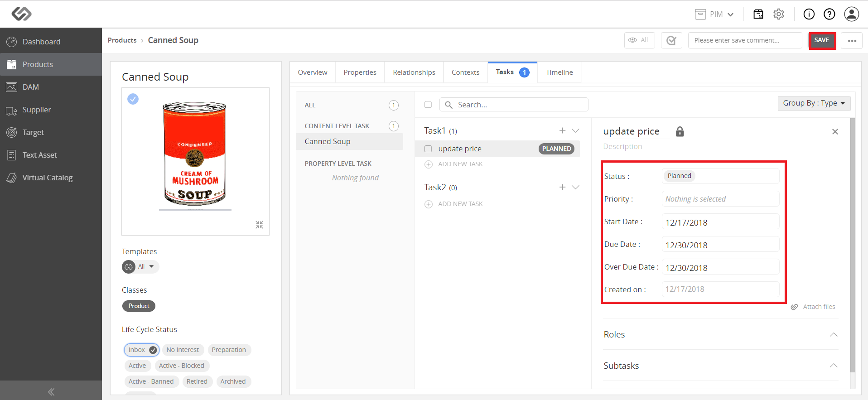Add a task to Task1 with plus icon
Image resolution: width=868 pixels, height=400 pixels.
coord(562,130)
